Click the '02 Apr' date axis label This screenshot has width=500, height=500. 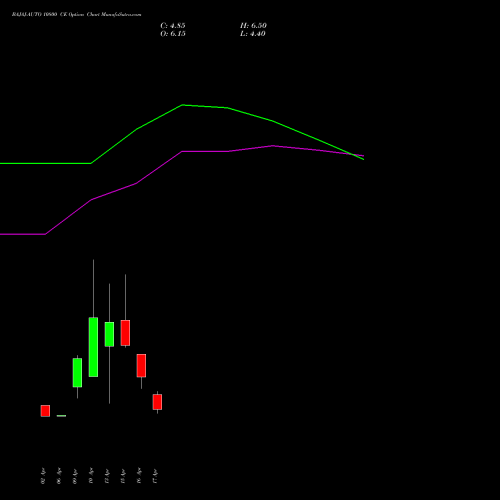click(43, 476)
